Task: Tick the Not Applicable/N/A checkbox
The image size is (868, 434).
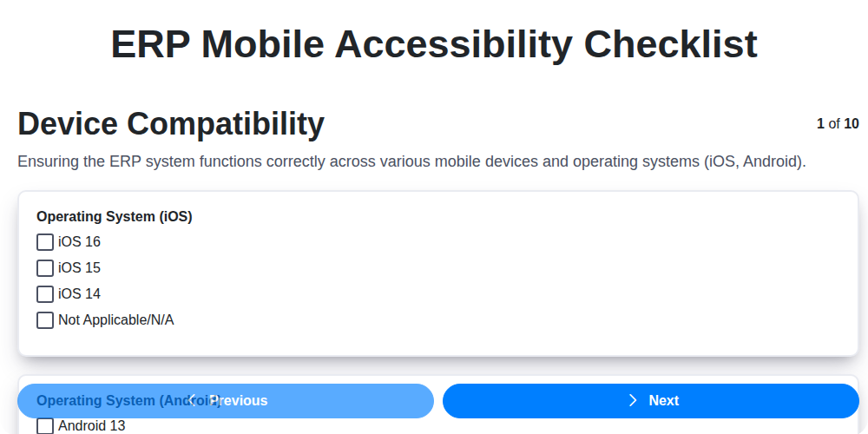Action: 45,320
